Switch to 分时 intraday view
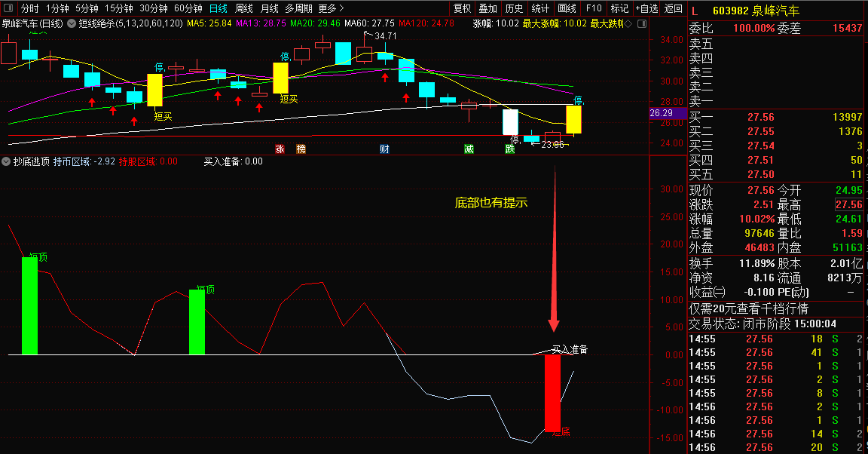The image size is (868, 454). tap(30, 8)
